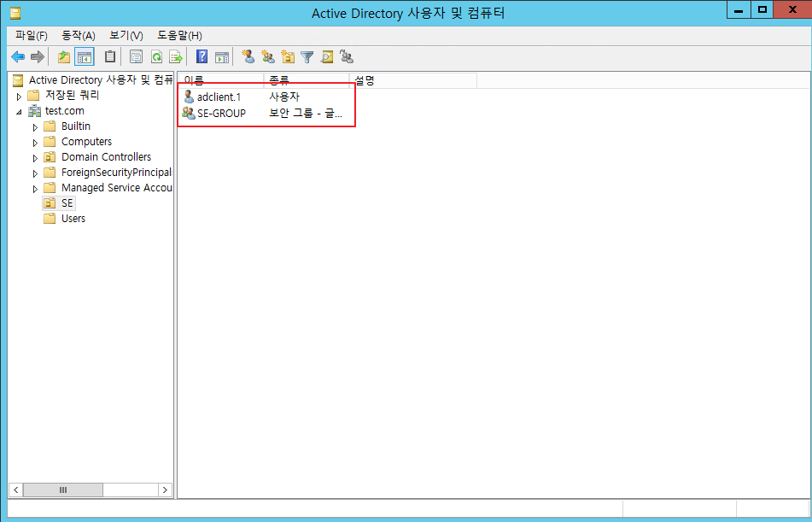This screenshot has width=812, height=522.
Task: Expand the 저장된 쿼리 node
Action: (x=19, y=96)
